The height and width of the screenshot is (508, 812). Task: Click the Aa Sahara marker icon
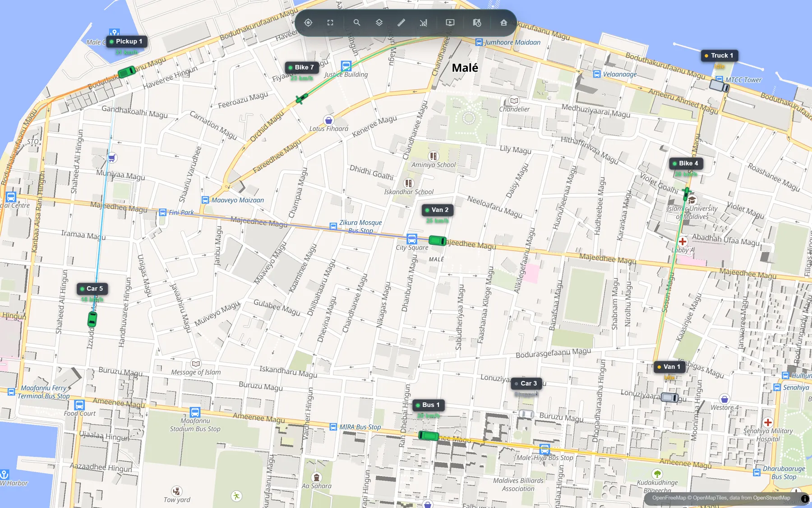317,477
